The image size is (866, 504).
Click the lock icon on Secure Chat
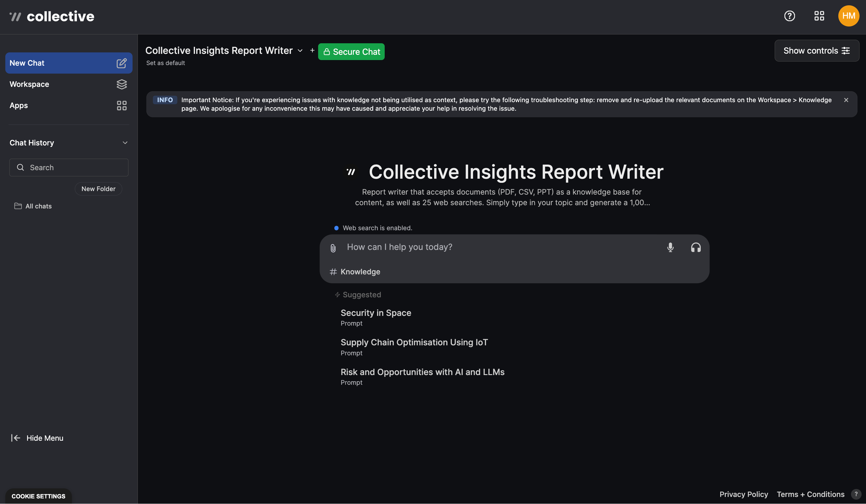326,52
